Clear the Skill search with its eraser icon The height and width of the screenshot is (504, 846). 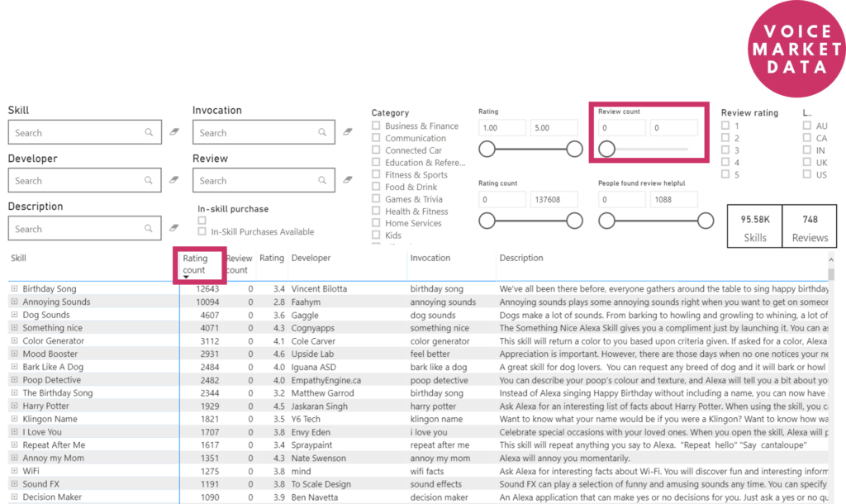[174, 131]
